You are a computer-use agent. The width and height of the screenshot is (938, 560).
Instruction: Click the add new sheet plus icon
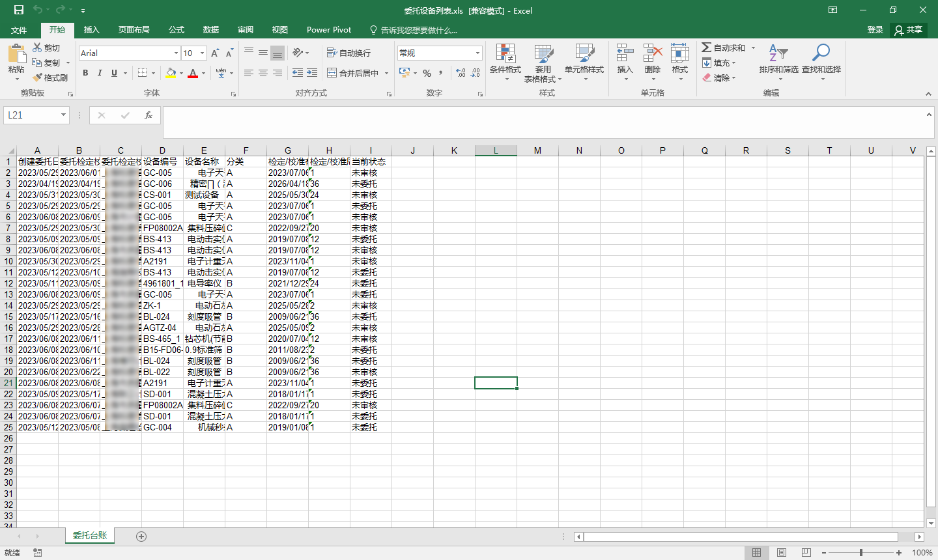point(141,537)
